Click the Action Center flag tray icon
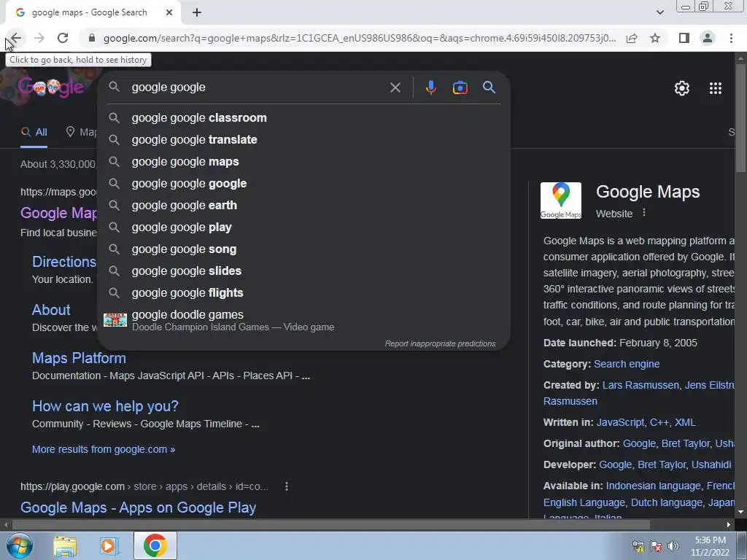747x560 pixels. pos(656,546)
